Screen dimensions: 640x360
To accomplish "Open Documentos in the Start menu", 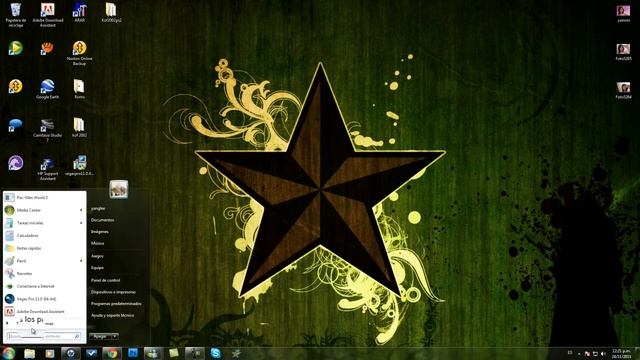I will [x=102, y=220].
